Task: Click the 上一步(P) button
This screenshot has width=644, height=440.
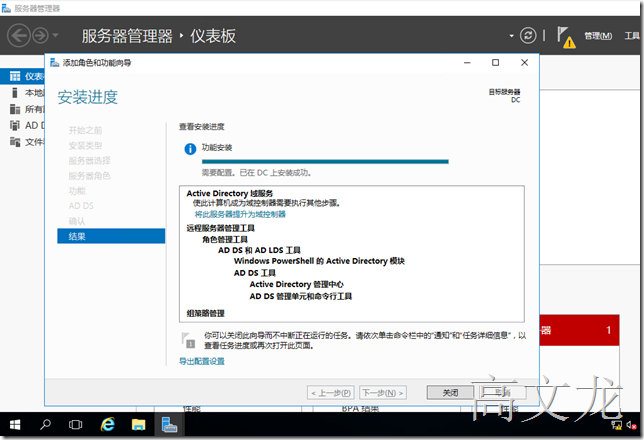Action: click(330, 393)
